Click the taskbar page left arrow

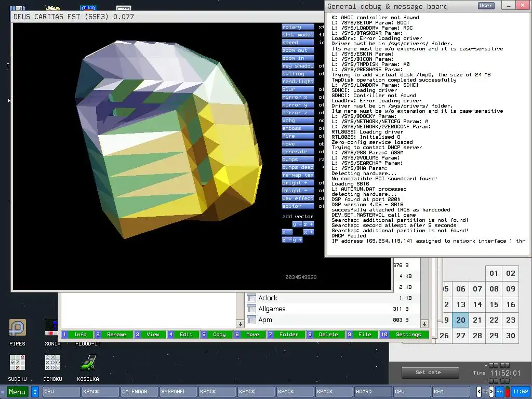[479, 392]
